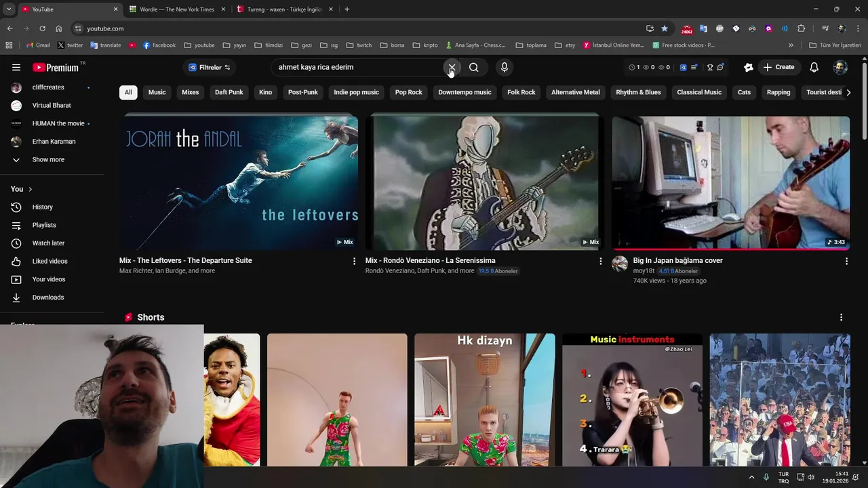
Task: Switch to the Wordle New York Times tab
Action: click(x=177, y=9)
